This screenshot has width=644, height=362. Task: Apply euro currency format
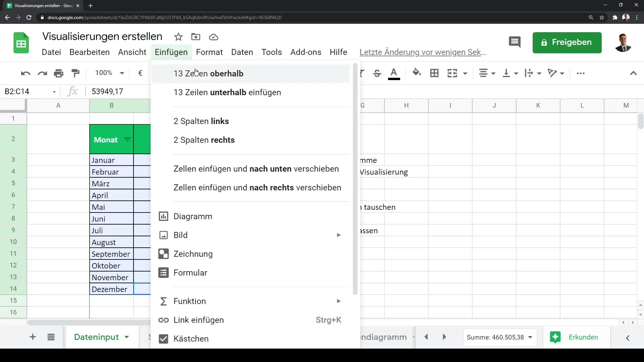[x=140, y=73]
